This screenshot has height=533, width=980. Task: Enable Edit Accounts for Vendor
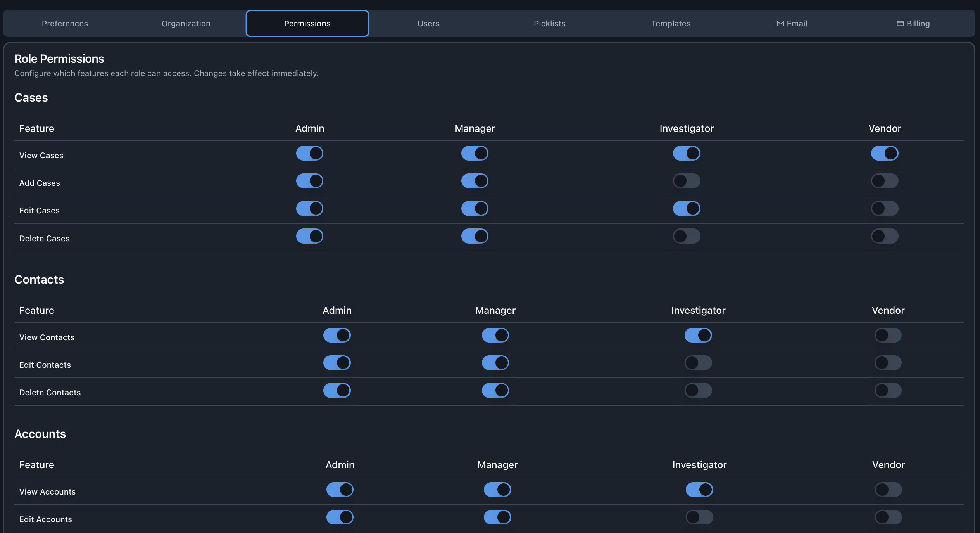point(888,517)
